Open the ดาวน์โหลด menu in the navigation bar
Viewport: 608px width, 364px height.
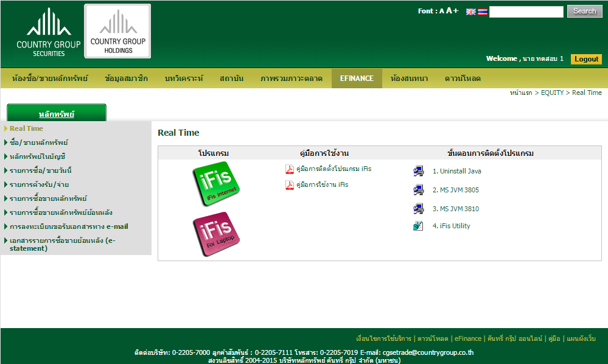point(463,79)
